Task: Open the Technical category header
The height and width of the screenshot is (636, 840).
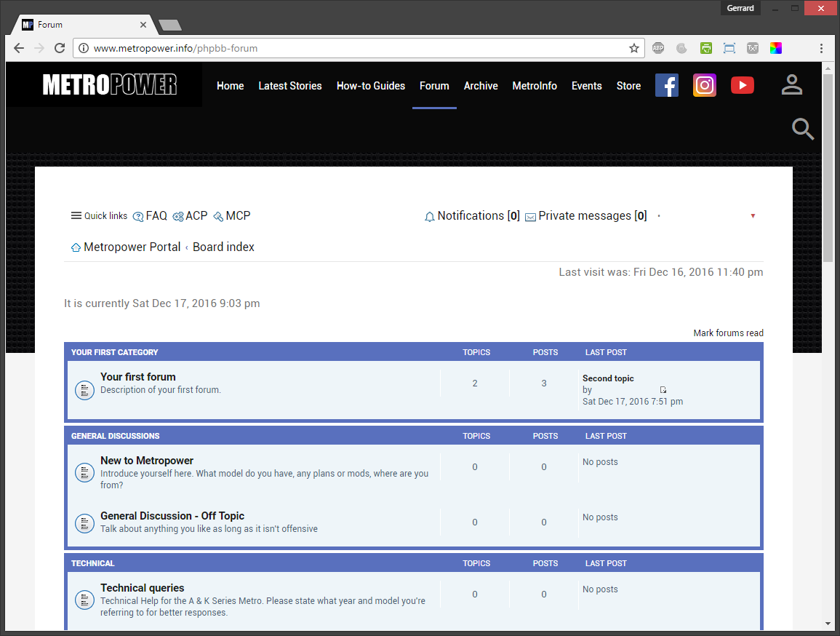Action: click(92, 563)
